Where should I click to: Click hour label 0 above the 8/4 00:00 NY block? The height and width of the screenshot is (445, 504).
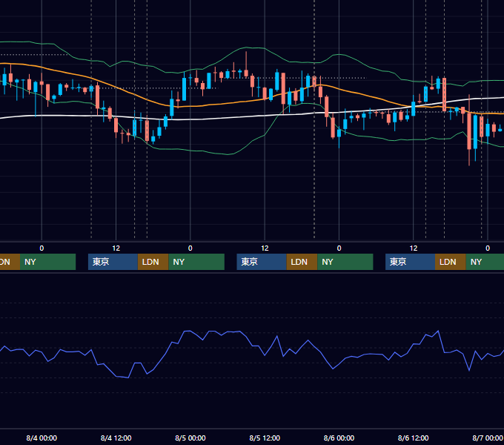[42, 248]
